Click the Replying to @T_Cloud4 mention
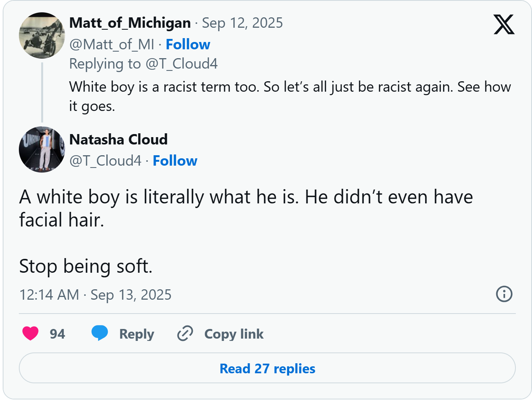Screen dimensions: 532x401 (181, 64)
